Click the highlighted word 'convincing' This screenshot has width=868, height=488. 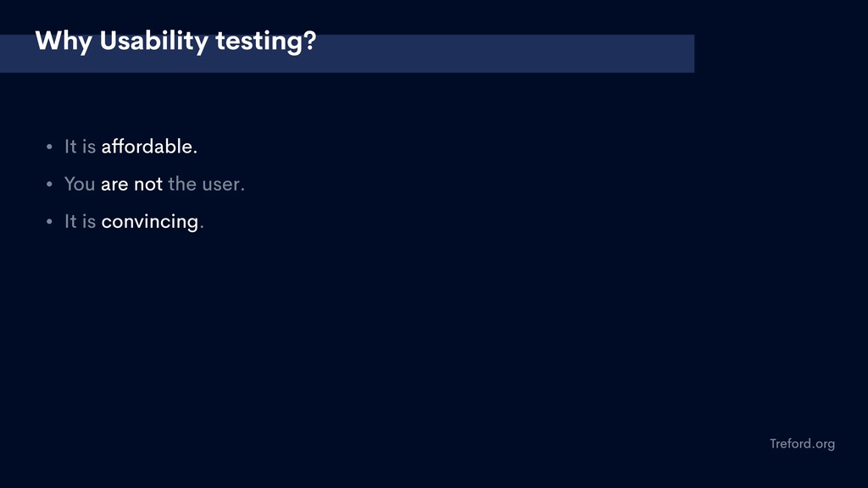(x=150, y=222)
